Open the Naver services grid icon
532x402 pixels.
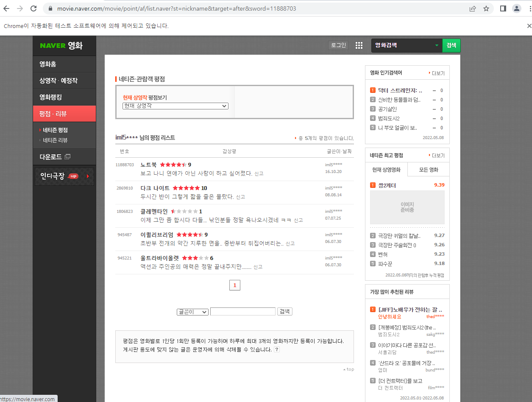tap(359, 45)
